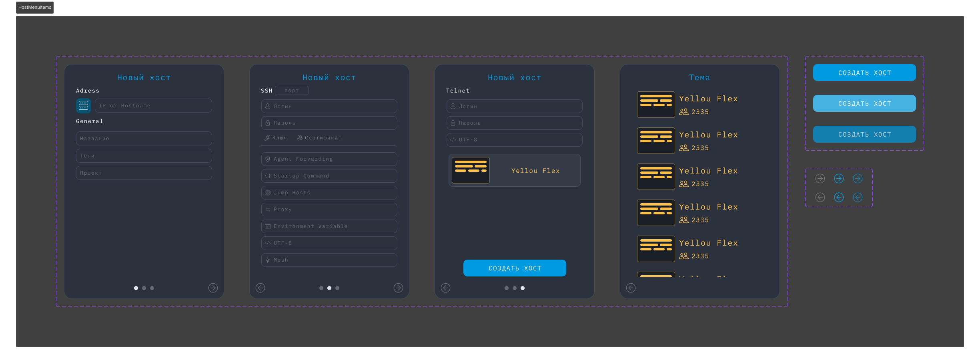Click the light-blue СОЗДАТЬ ХОСТ variant
The height and width of the screenshot is (363, 980).
pos(864,103)
